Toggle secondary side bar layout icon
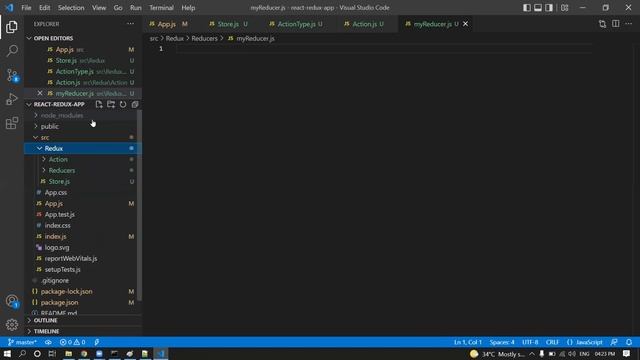Screen dimensions: 640x360 (x=549, y=8)
